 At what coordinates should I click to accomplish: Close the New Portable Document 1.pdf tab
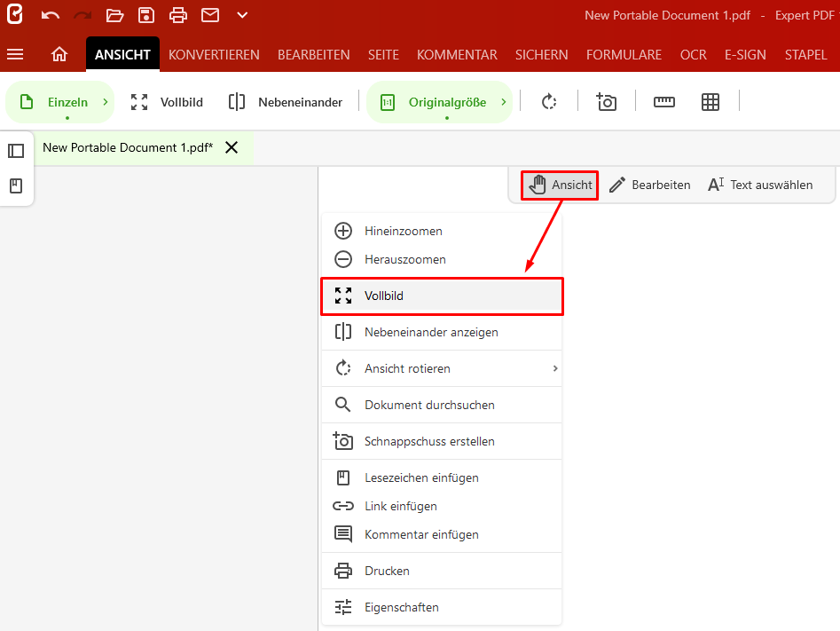click(232, 147)
